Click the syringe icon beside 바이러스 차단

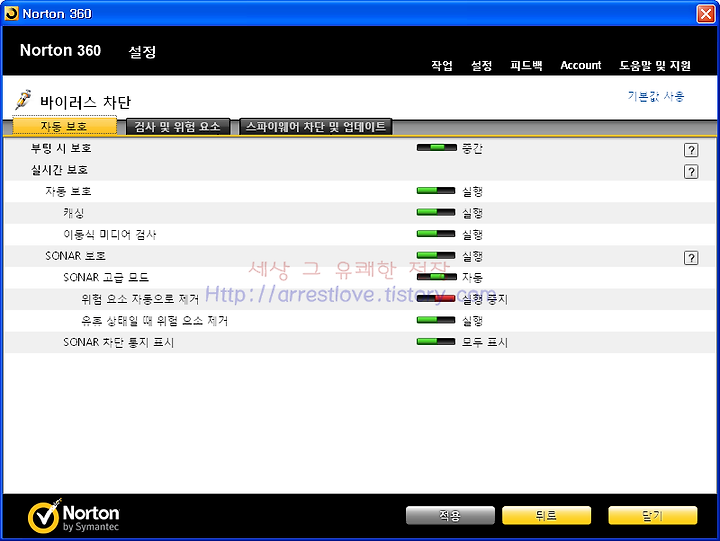(22, 100)
